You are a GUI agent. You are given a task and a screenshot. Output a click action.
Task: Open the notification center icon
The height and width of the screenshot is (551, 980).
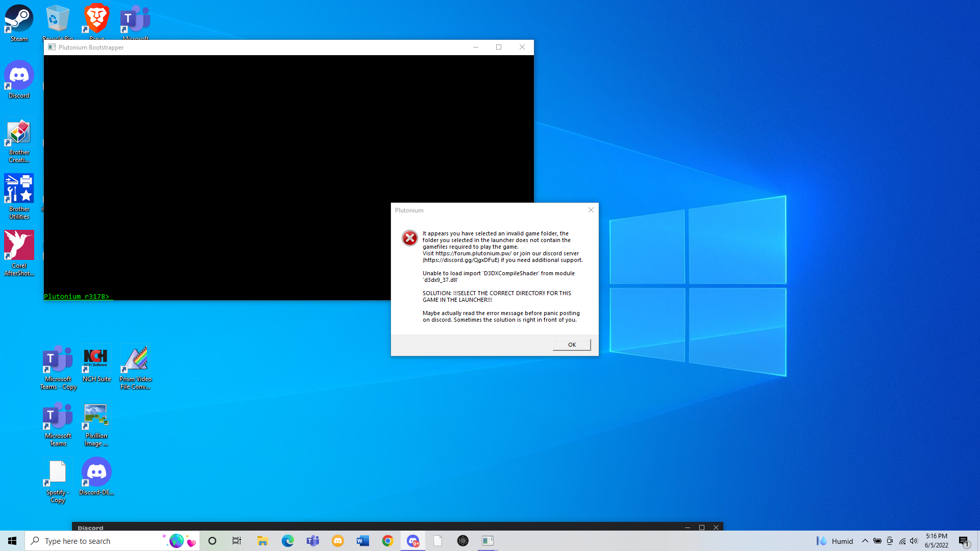964,541
